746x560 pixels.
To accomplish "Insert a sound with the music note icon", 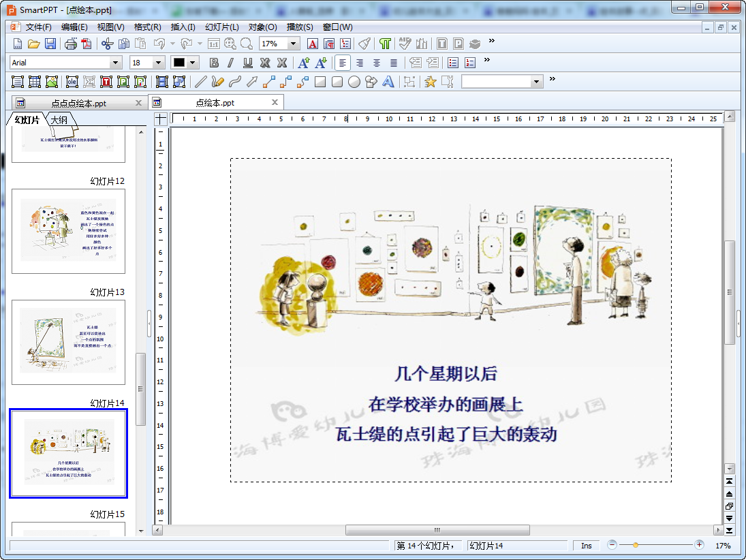I will 179,82.
